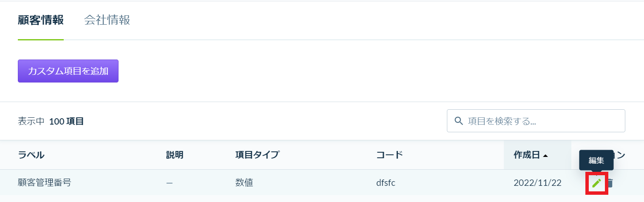This screenshot has height=202, width=644.
Task: Click the 表示中 100 項目 count text
Action: pos(51,121)
